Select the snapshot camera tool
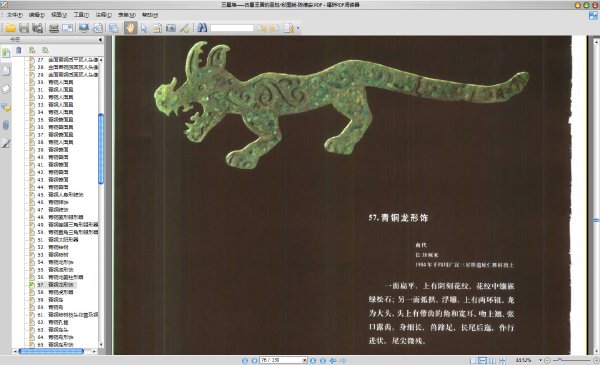 click(x=171, y=28)
